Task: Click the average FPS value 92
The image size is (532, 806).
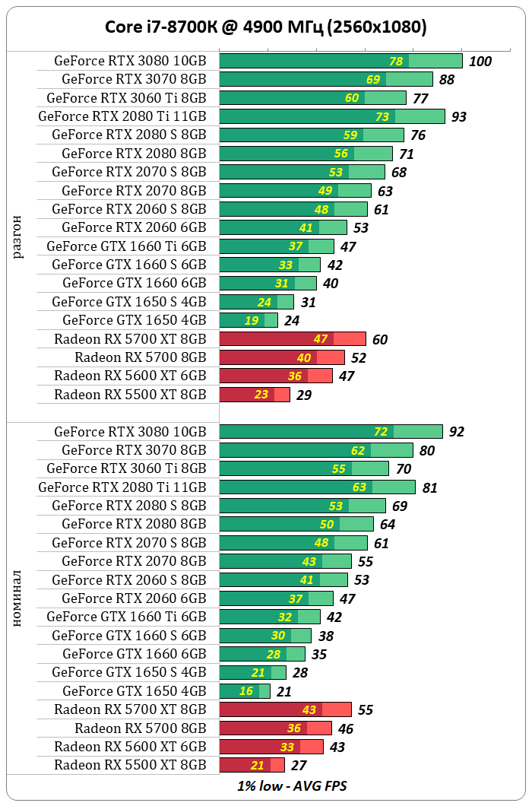Action: click(456, 432)
